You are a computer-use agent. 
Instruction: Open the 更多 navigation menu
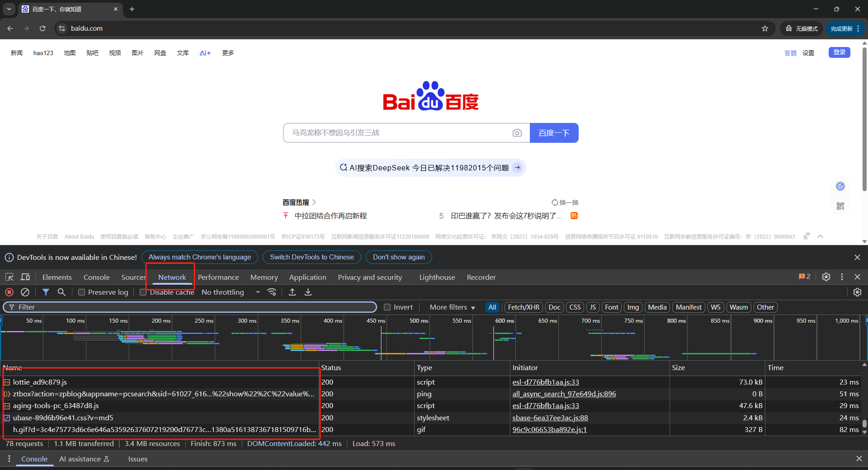[228, 53]
